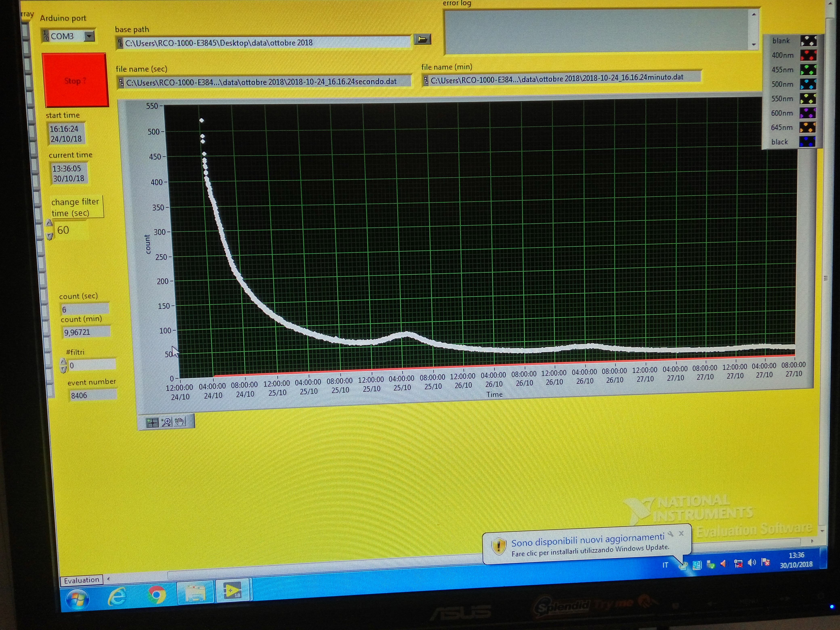The width and height of the screenshot is (840, 630).
Task: Select the hand pan graph tool
Action: [x=180, y=422]
